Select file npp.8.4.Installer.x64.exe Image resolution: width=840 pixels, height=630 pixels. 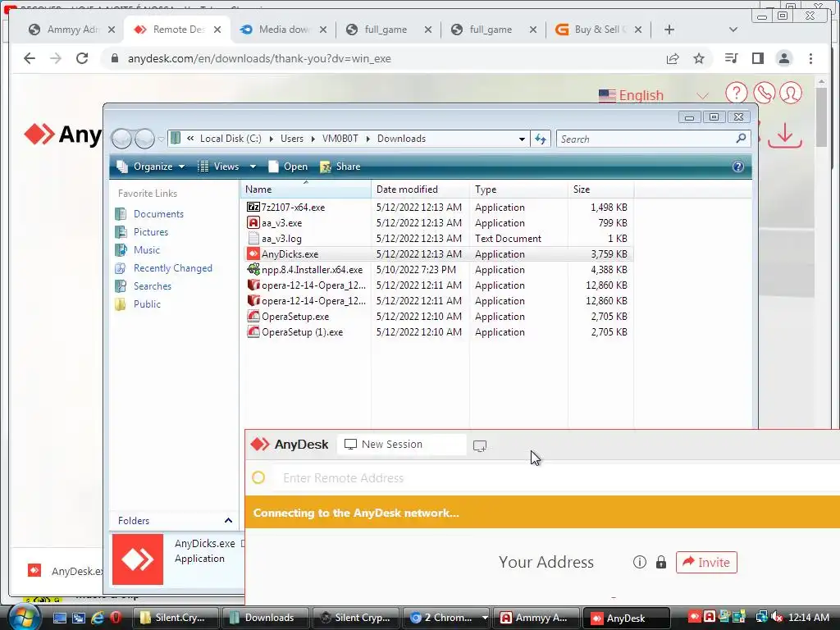click(x=312, y=269)
